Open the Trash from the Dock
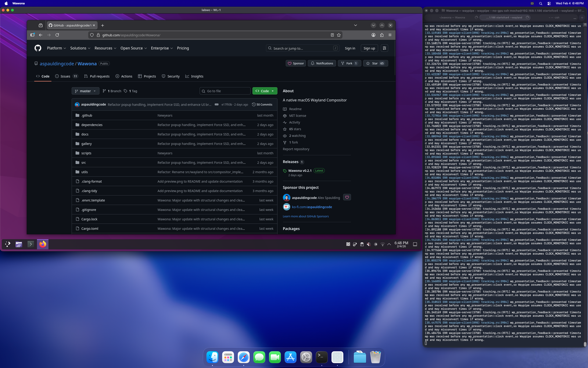The image size is (588, 368). pos(375,357)
